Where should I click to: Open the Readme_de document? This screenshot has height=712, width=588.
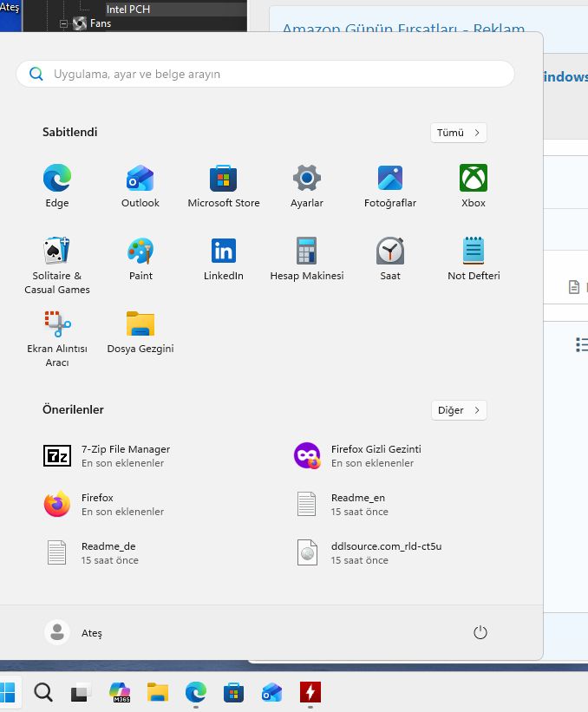tap(93, 553)
